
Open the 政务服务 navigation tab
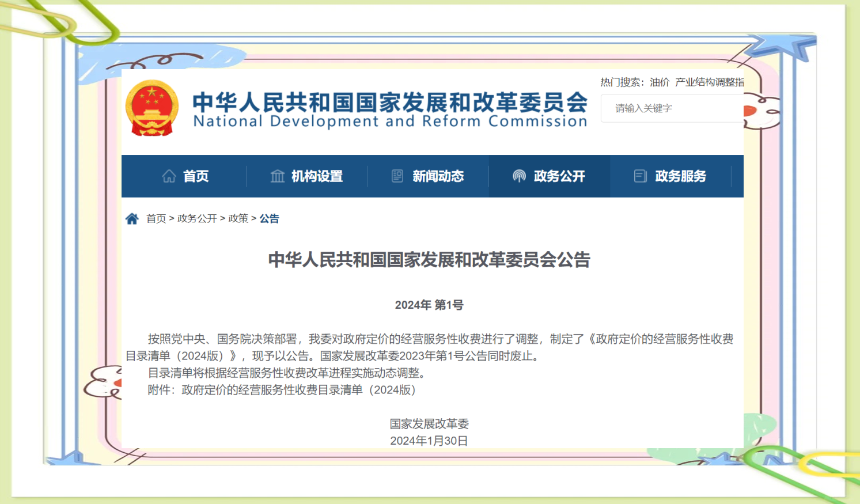(670, 176)
